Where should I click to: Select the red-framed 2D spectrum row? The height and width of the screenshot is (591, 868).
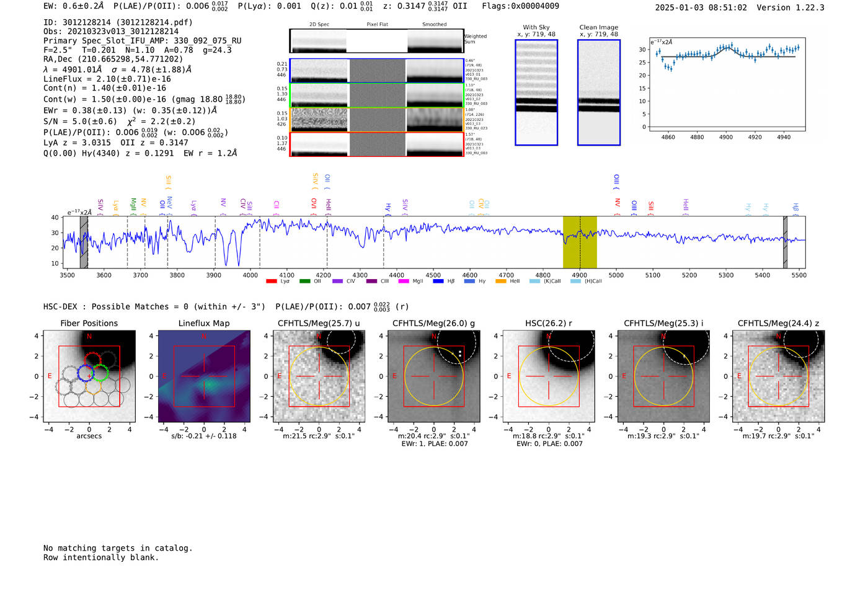coord(376,144)
